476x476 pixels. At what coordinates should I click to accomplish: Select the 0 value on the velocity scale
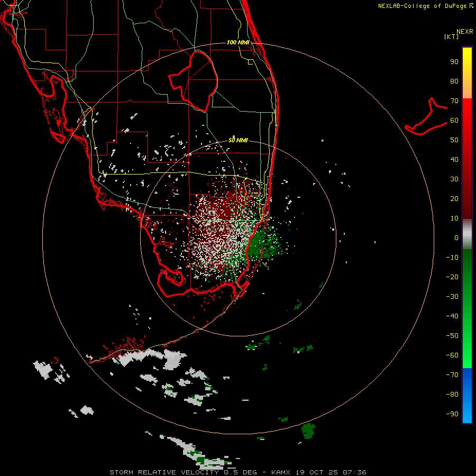coord(456,237)
